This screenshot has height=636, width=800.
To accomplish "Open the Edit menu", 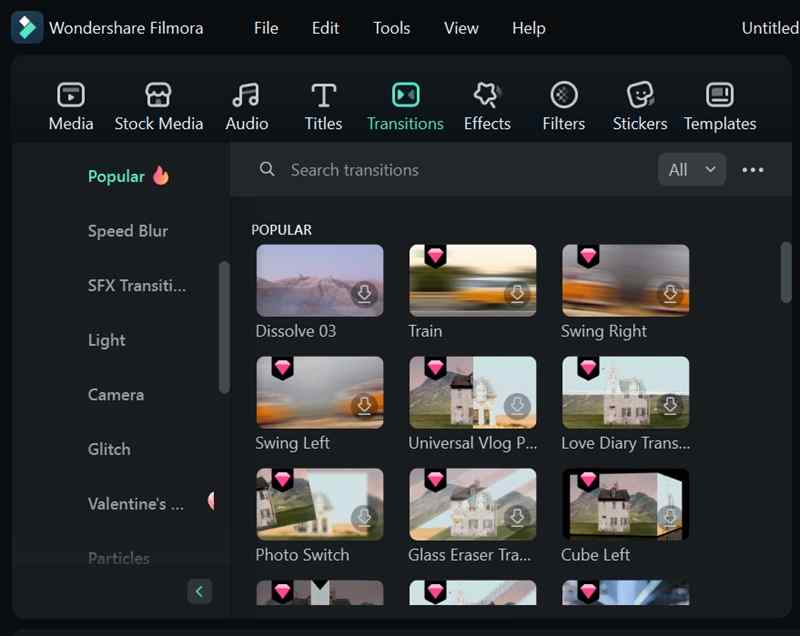I will coord(326,28).
